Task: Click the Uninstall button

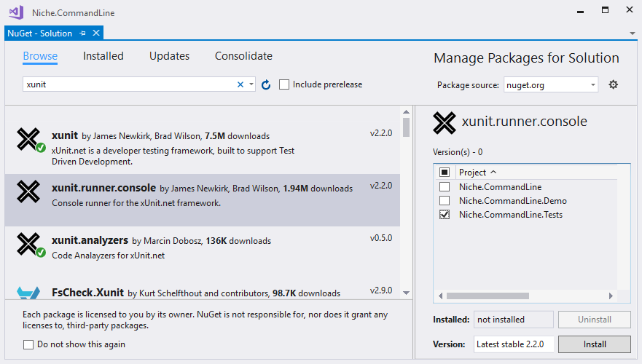Action: coord(595,320)
